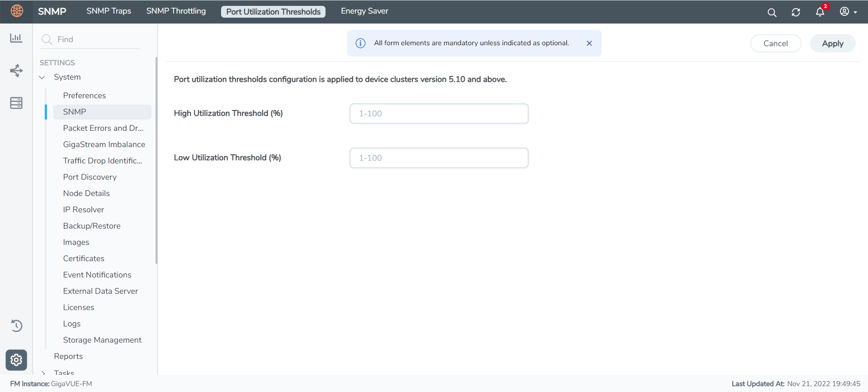This screenshot has width=868, height=392.
Task: Click the refresh icon in top bar
Action: pyautogui.click(x=796, y=12)
